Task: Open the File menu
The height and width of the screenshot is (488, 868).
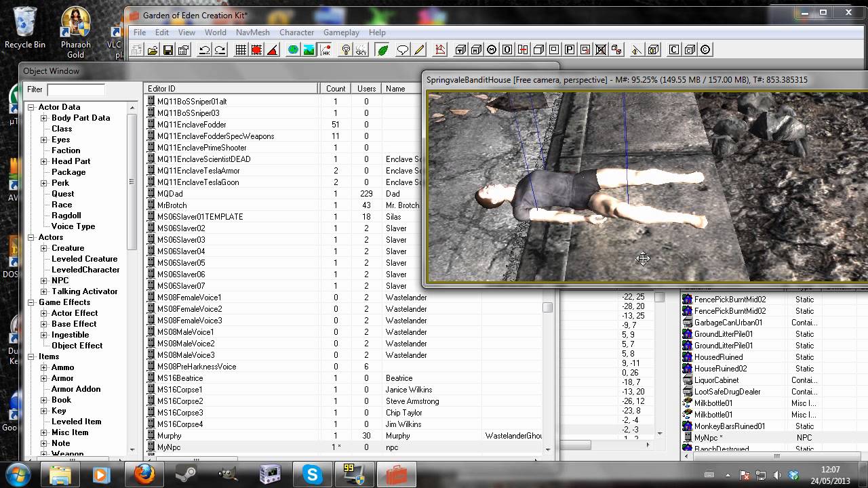Action: pyautogui.click(x=140, y=32)
